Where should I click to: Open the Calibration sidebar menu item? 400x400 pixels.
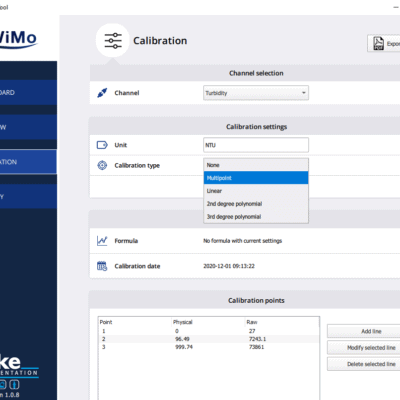click(28, 162)
